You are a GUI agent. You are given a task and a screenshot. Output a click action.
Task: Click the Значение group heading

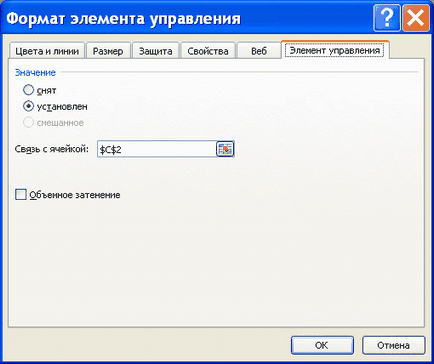tap(35, 72)
